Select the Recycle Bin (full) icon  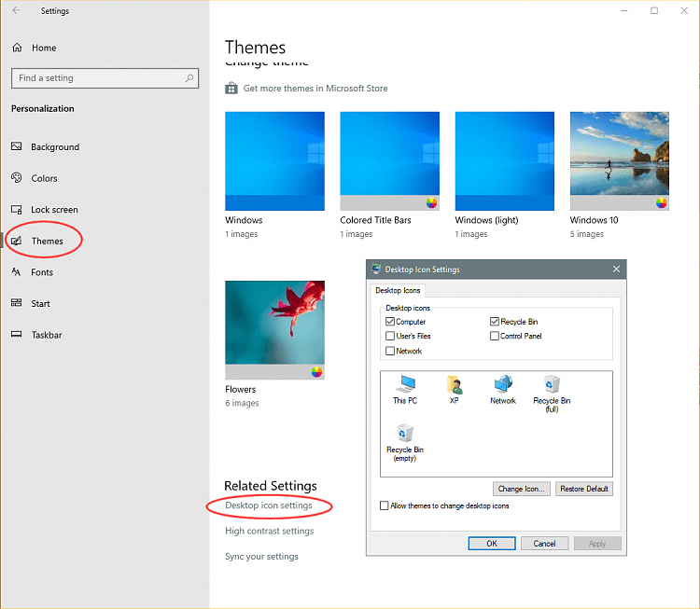[552, 384]
